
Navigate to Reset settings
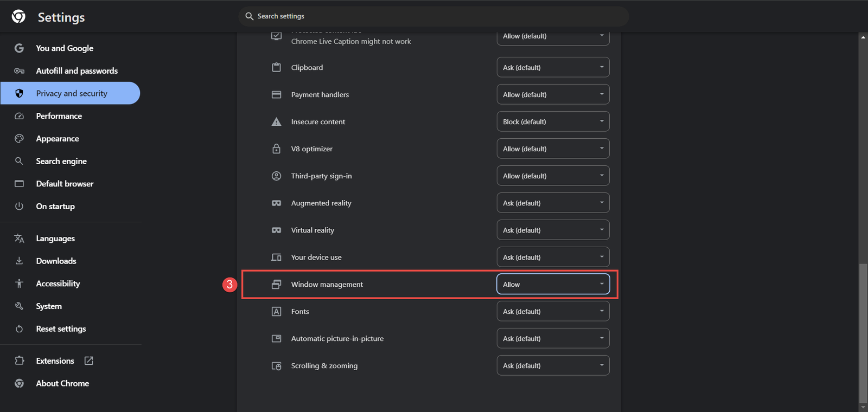(61, 329)
